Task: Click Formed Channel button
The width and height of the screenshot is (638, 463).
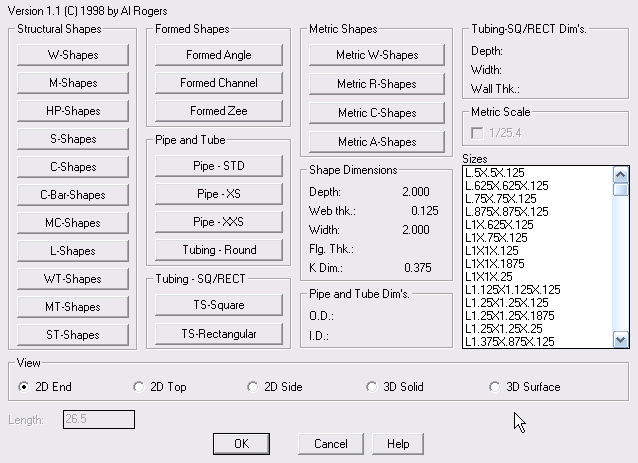Action: coord(218,83)
